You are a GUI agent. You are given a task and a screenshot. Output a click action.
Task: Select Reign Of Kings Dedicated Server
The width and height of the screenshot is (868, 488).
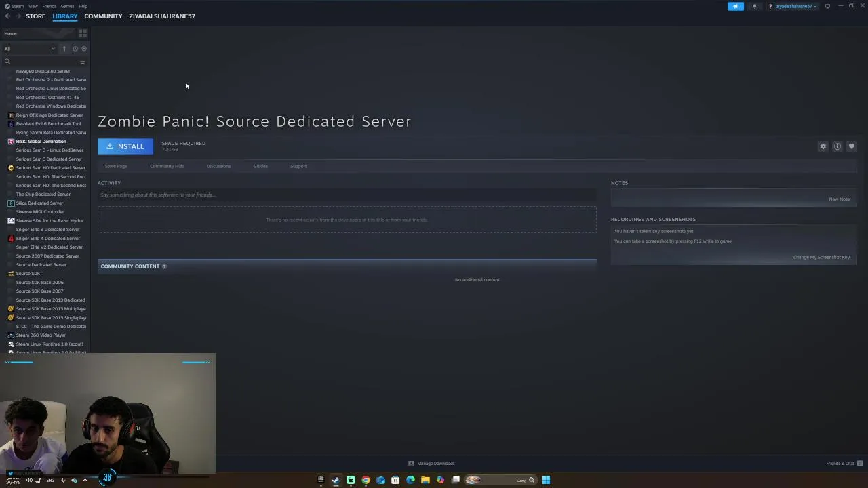tap(49, 115)
